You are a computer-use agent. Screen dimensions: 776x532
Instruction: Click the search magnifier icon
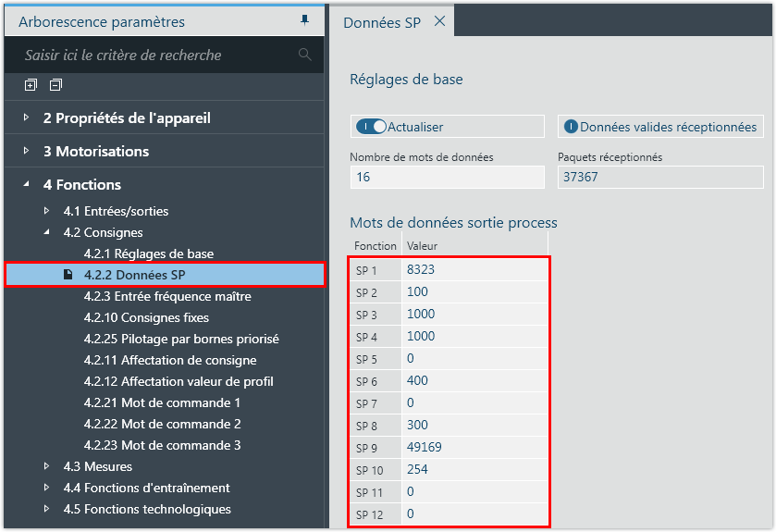(x=305, y=56)
